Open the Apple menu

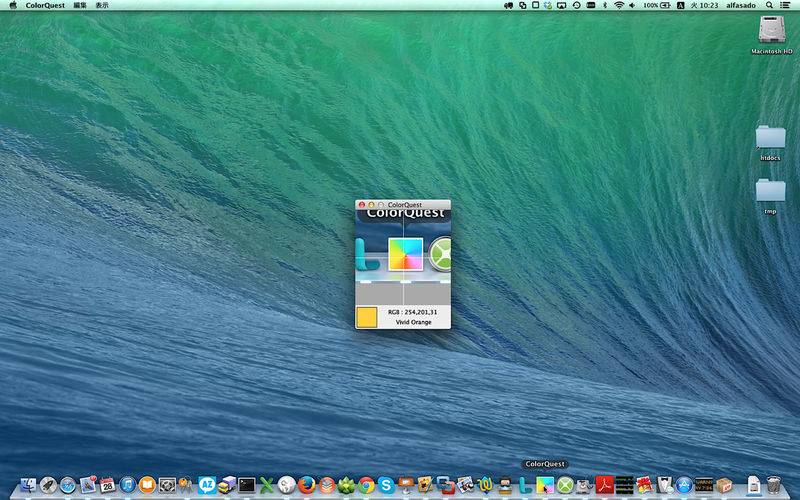click(13, 5)
